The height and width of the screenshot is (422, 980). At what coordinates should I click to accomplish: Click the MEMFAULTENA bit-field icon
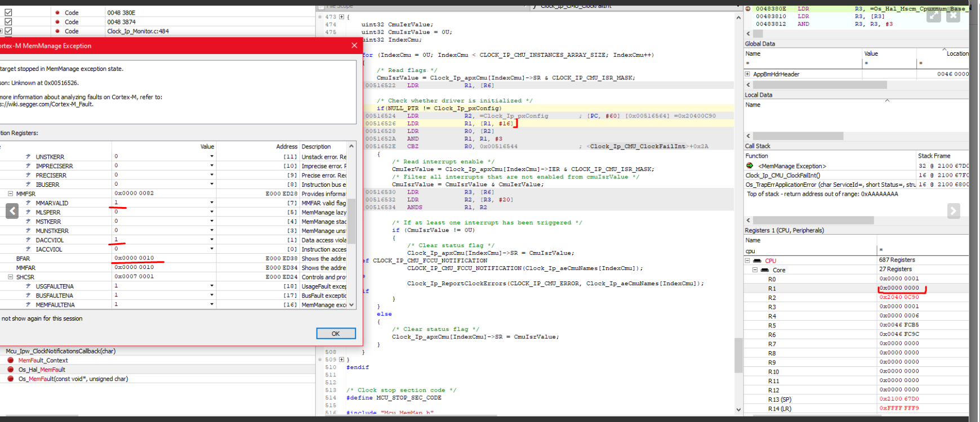tap(28, 305)
